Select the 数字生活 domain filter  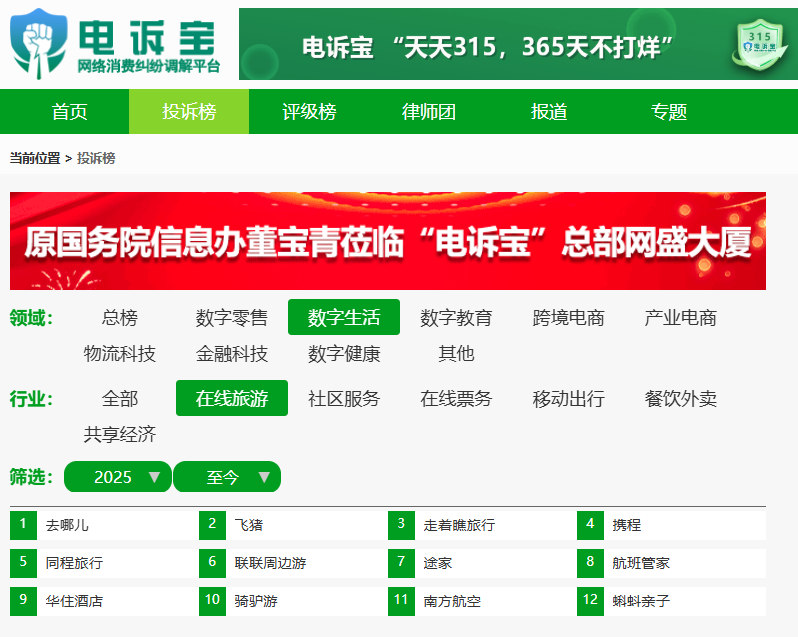coord(344,317)
